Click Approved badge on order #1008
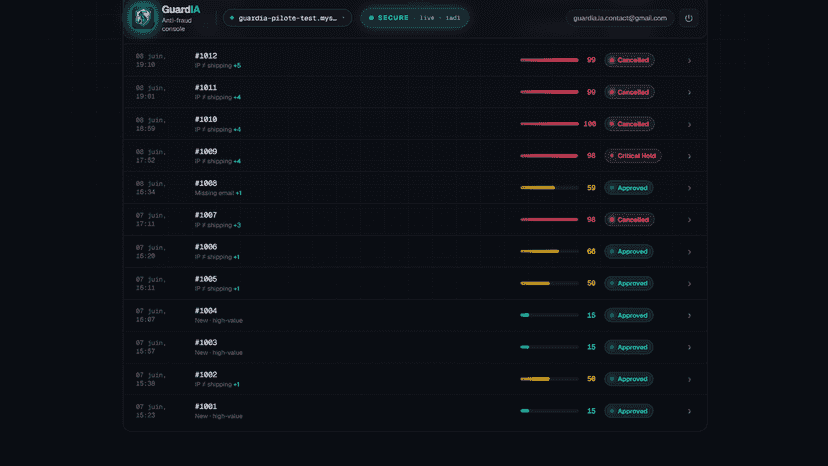 629,188
